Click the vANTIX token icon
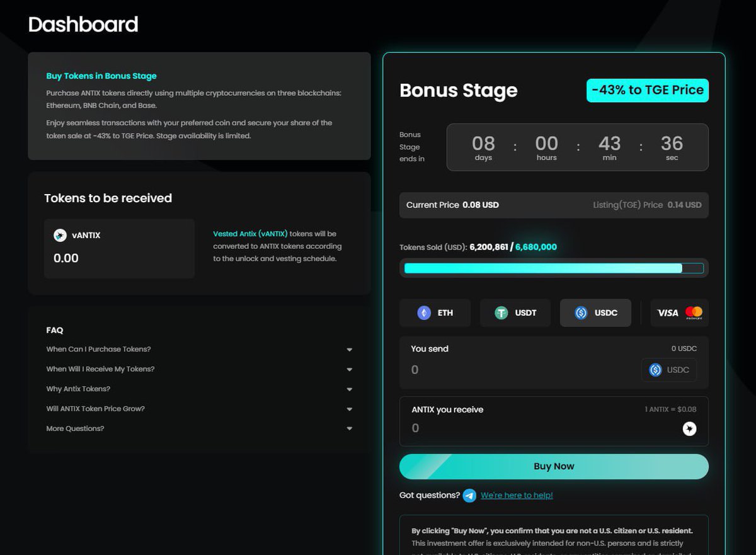The width and height of the screenshot is (756, 555). click(x=60, y=235)
